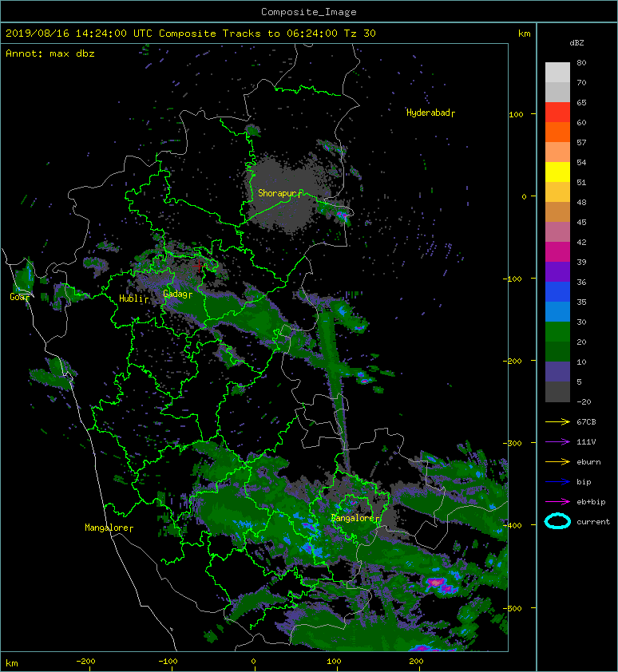Click the -300 y-axis tick label
This screenshot has width=618, height=672.
(x=513, y=443)
